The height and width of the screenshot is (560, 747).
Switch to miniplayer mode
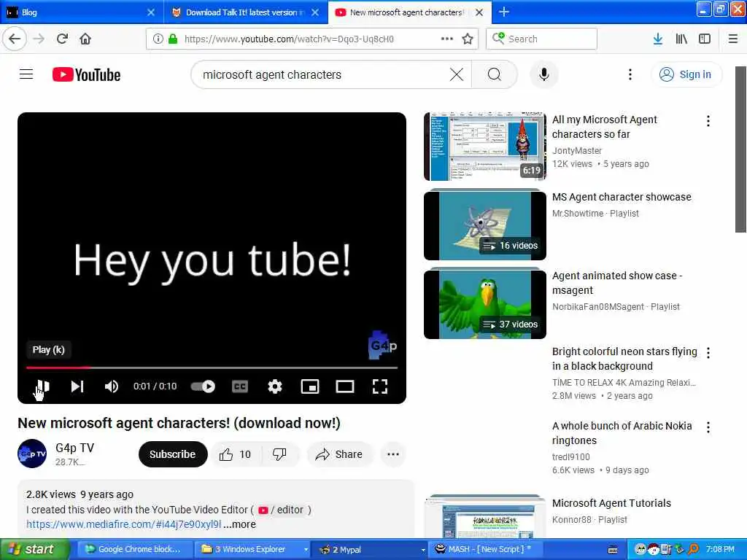tap(310, 386)
